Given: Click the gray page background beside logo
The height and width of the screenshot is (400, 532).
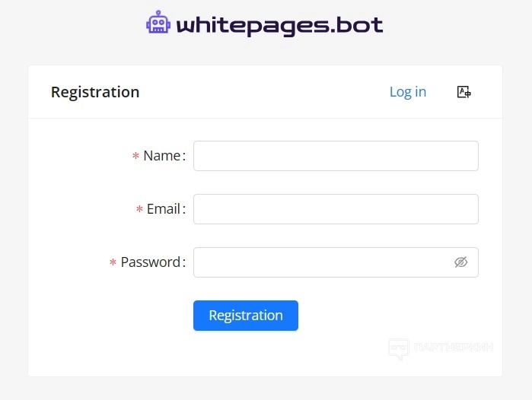Looking at the screenshot, I should (76, 27).
